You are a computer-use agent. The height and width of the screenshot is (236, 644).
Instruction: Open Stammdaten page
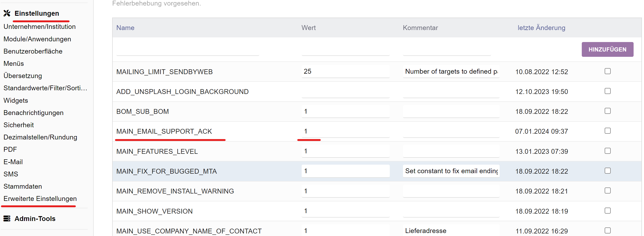click(x=23, y=186)
